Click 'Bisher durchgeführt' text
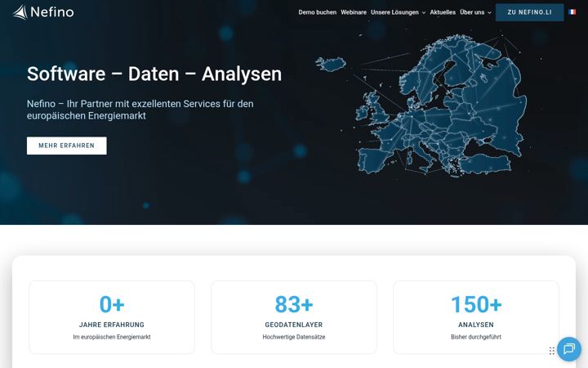Viewport: 588px width, 368px height. pos(476,337)
